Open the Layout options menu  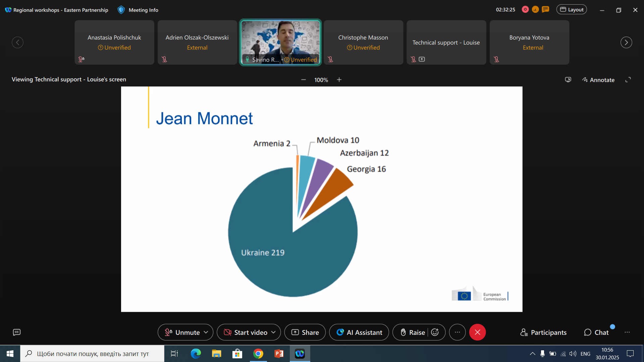(x=572, y=10)
